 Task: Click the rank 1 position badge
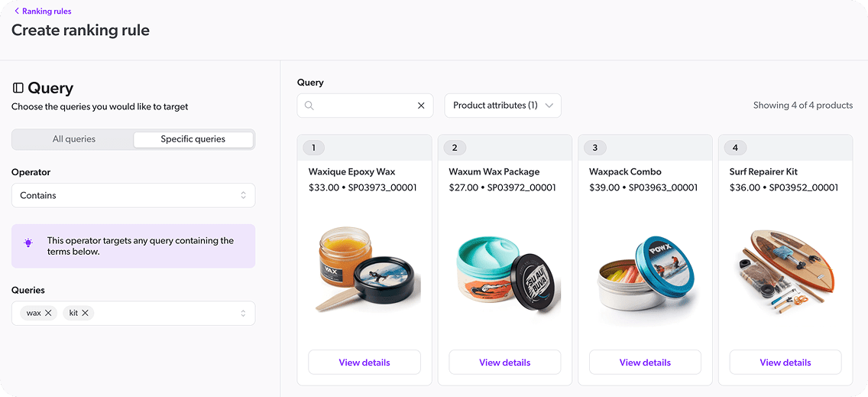(x=313, y=148)
